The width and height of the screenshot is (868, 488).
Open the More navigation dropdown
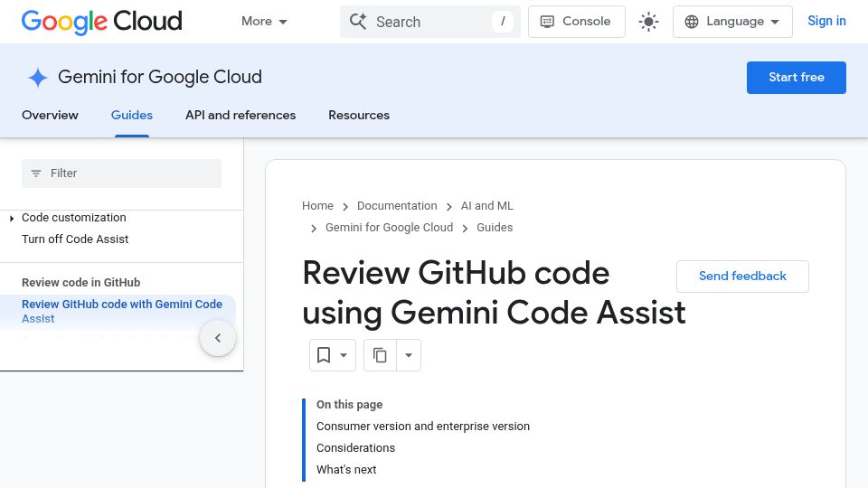coord(264,22)
